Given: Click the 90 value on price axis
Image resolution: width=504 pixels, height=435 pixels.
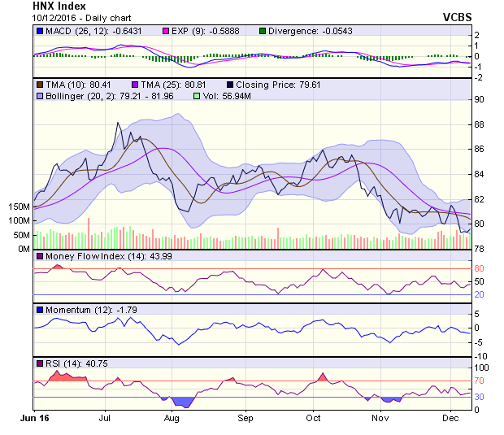Looking at the screenshot, I should click(x=480, y=99).
